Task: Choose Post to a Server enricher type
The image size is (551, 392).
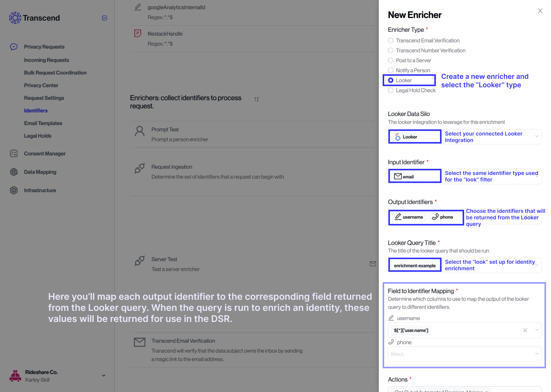Action: click(x=390, y=60)
